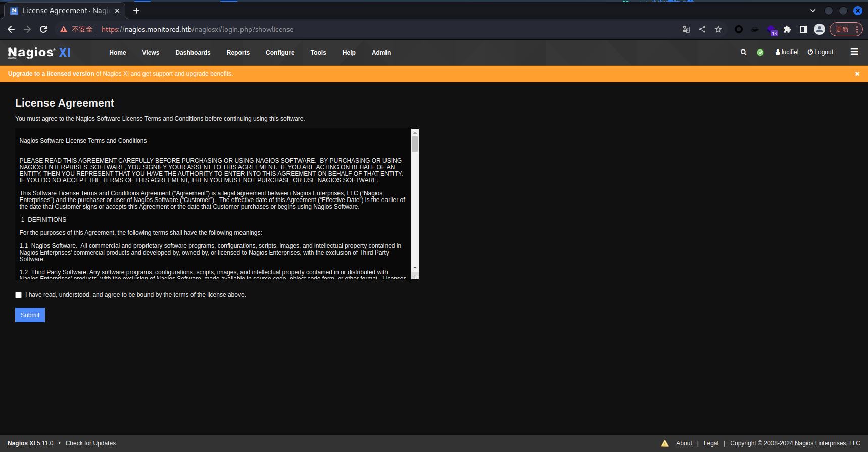
Task: Click the license textarea resize handle
Action: click(415, 276)
